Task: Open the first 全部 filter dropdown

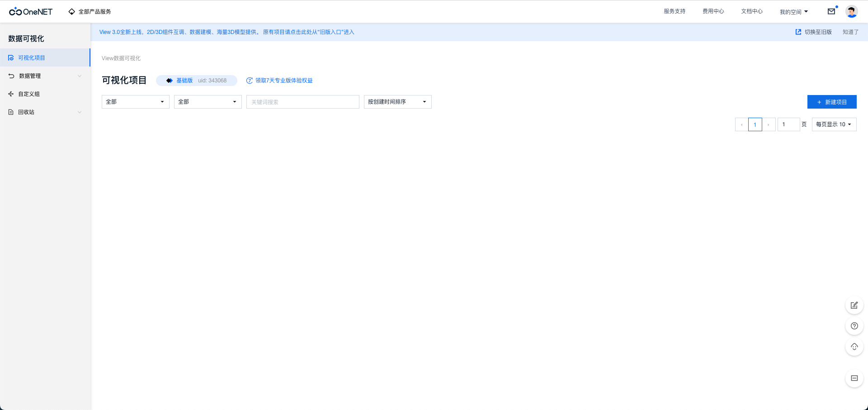Action: [135, 102]
